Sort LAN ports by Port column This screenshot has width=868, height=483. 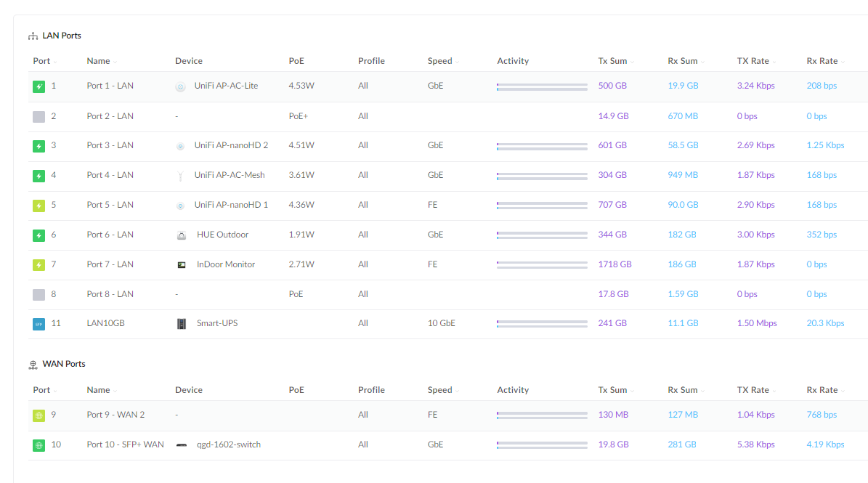(x=45, y=61)
